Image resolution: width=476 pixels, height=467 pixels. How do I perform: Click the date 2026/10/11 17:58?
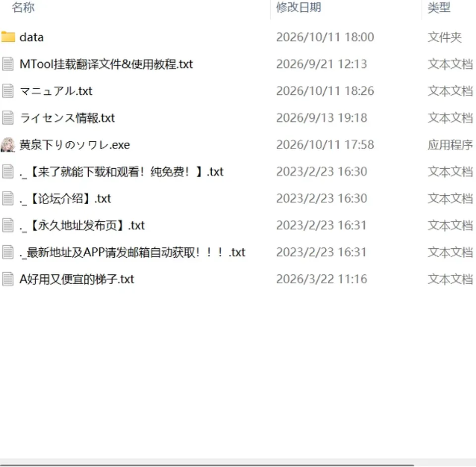pos(325,145)
